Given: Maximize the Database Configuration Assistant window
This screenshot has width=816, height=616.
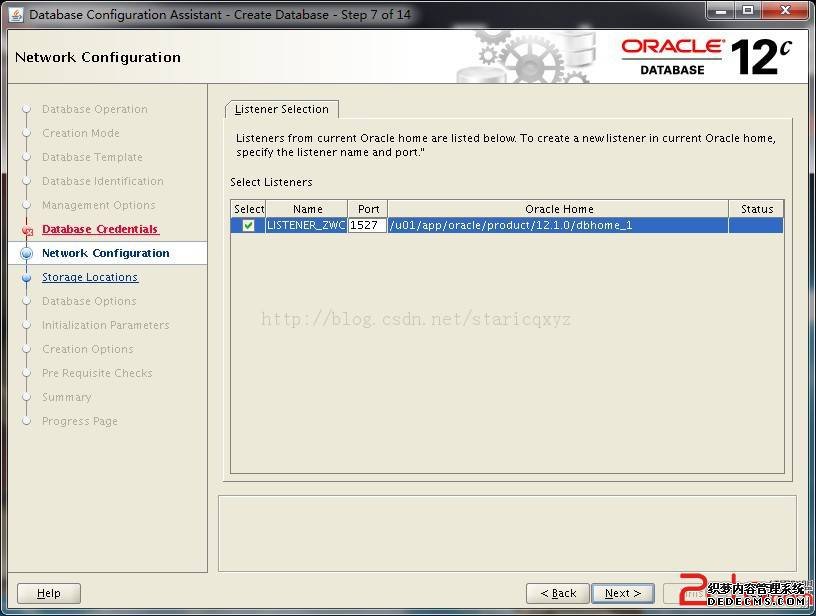Looking at the screenshot, I should click(x=748, y=11).
